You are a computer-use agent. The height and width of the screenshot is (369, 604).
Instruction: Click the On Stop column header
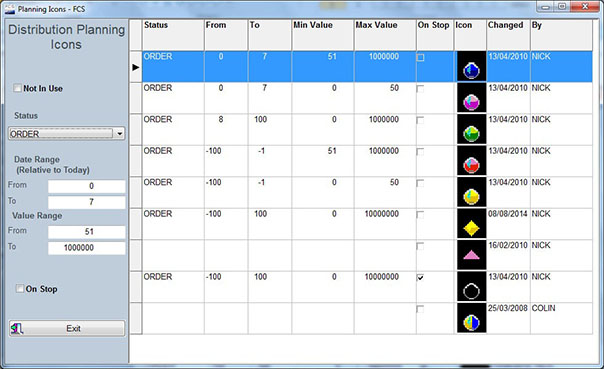pyautogui.click(x=435, y=35)
